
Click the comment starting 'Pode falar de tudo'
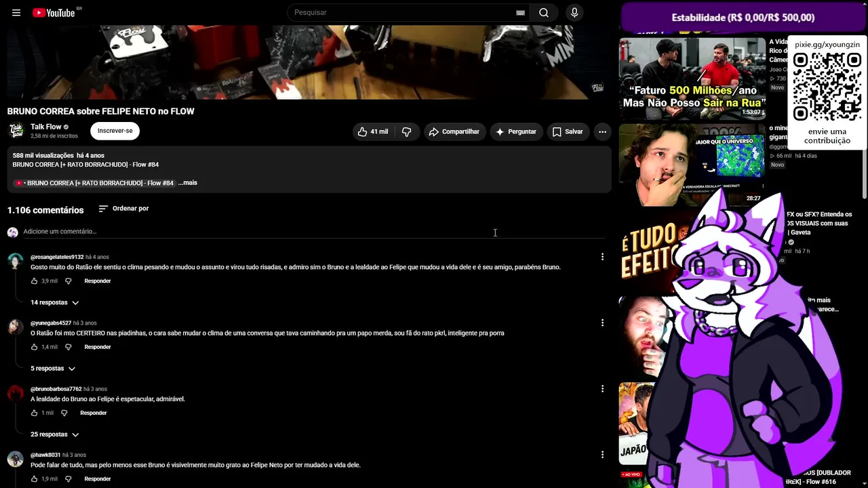click(x=195, y=465)
